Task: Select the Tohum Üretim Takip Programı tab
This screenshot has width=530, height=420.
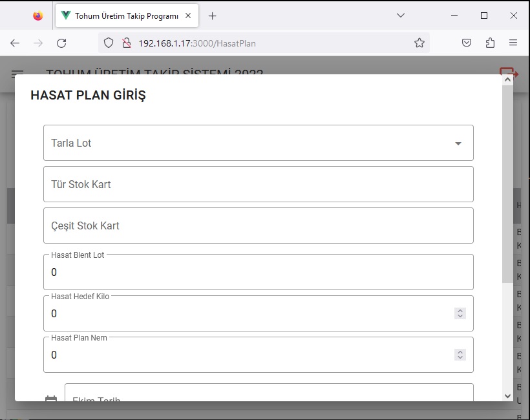Action: point(127,16)
